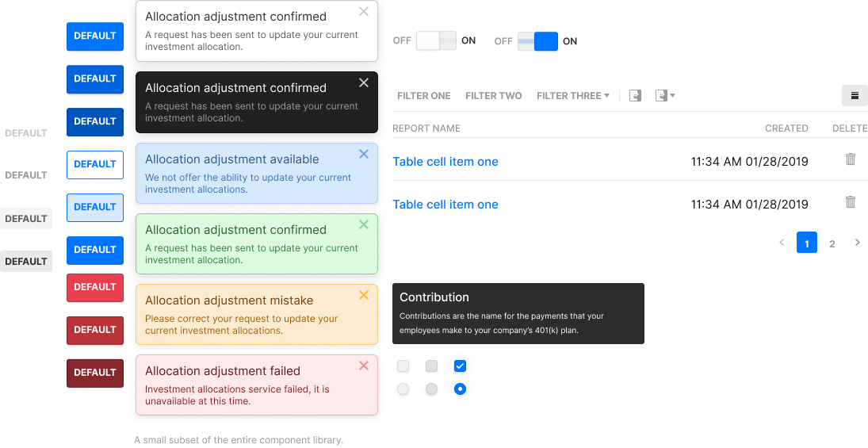Click the medium blue DEFAULT button beside the black alert's title
This screenshot has width=868, height=448.
[x=95, y=78]
